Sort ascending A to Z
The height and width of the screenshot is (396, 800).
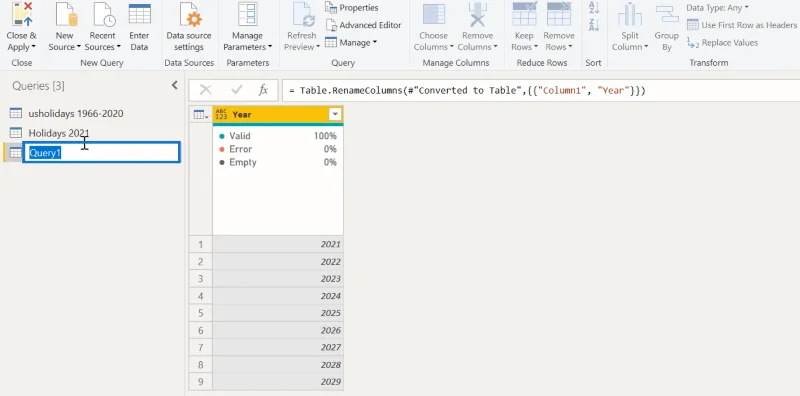(x=594, y=8)
